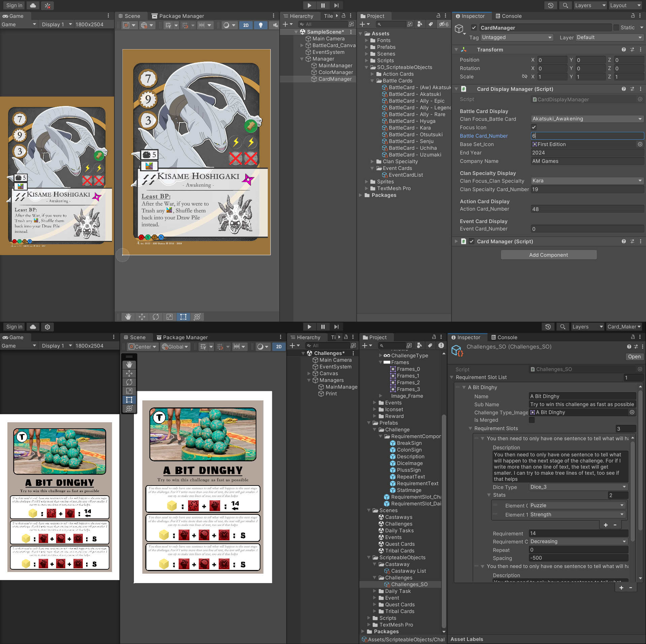Click the Pause button in top Unity window
Viewport: 646px width, 644px height.
pos(323,5)
